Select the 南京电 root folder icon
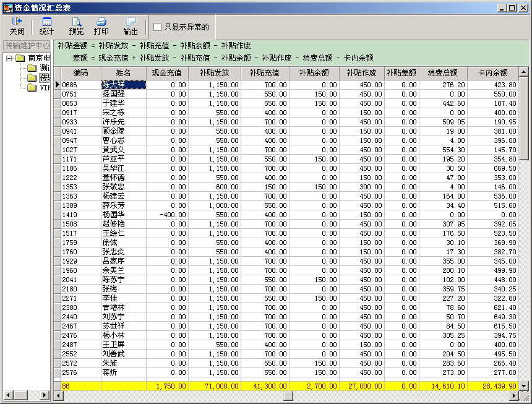Viewport: 532px width, 404px height. (20, 58)
